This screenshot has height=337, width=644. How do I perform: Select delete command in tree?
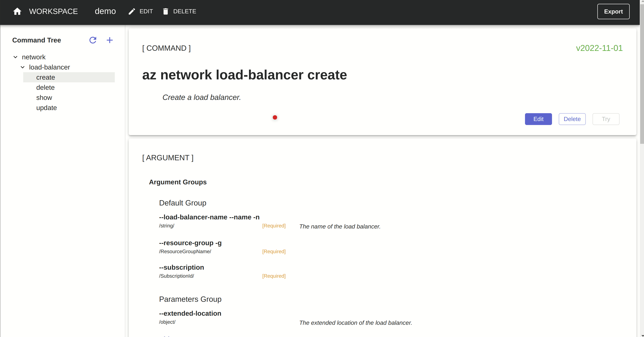coord(45,88)
